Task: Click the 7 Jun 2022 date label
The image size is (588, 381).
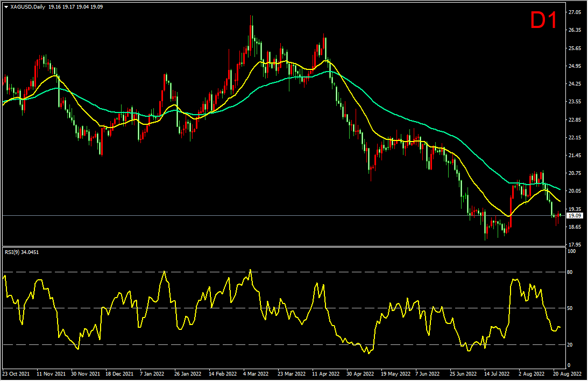Action: [x=428, y=374]
